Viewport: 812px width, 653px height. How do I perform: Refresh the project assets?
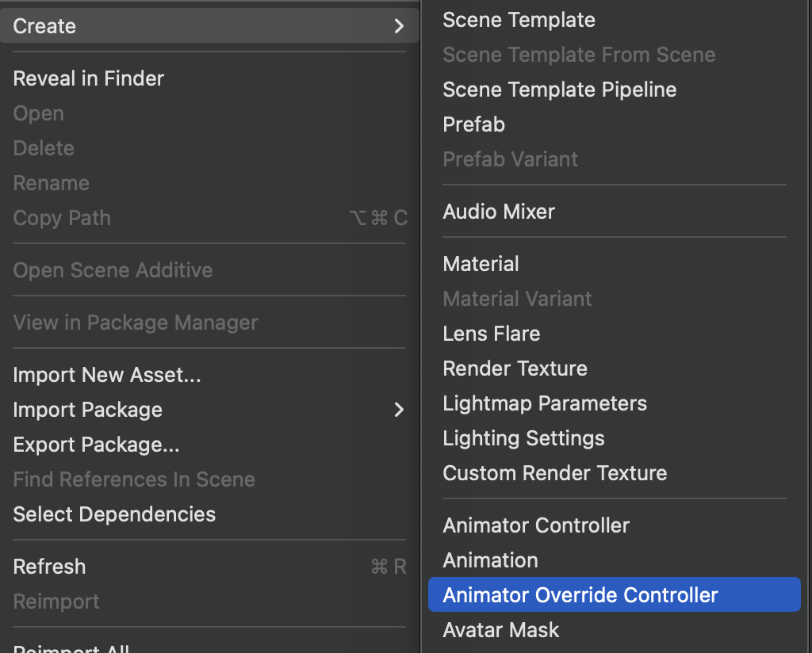[x=49, y=567]
